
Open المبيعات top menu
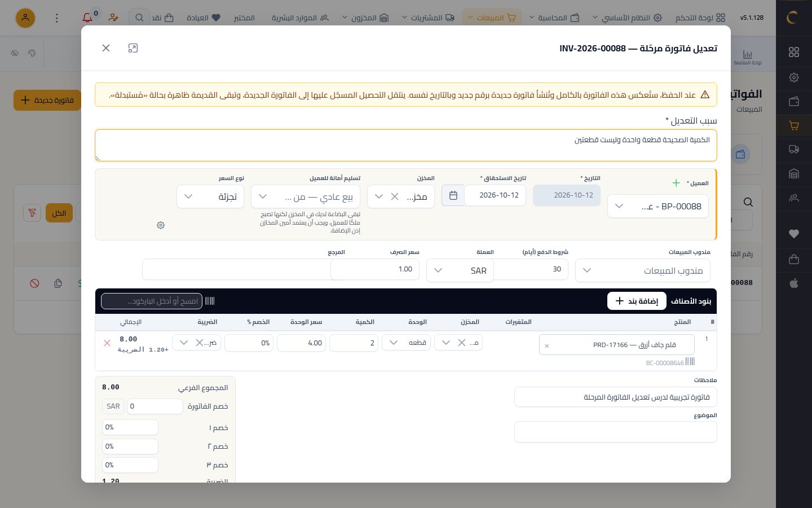point(492,17)
